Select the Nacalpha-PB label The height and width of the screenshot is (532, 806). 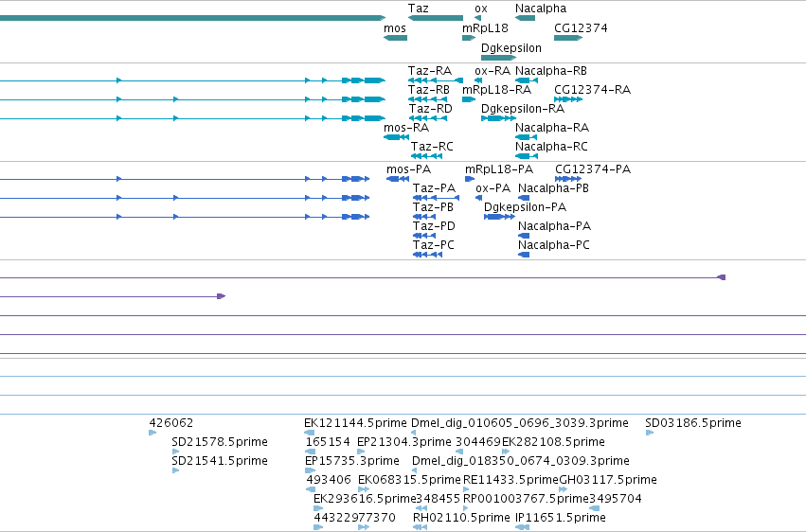(554, 188)
